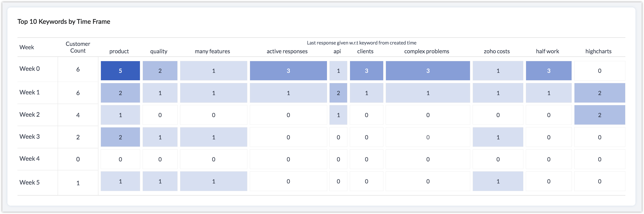The height and width of the screenshot is (214, 644).
Task: Click Week 2 highcharts cell showing 2
Action: (600, 115)
